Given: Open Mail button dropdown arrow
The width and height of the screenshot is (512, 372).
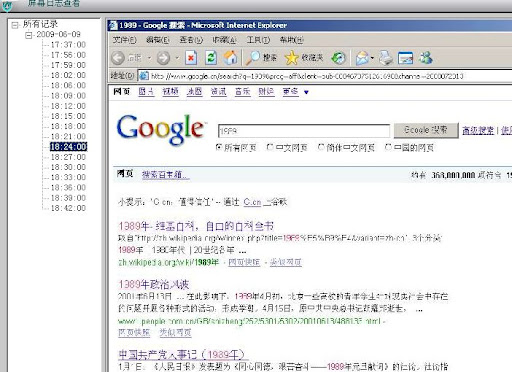Looking at the screenshot, I should 372,58.
